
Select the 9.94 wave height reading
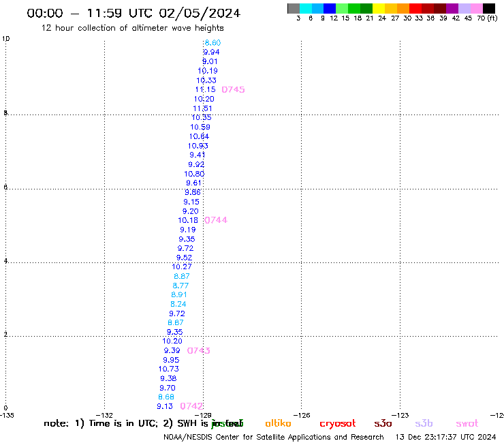pos(212,52)
